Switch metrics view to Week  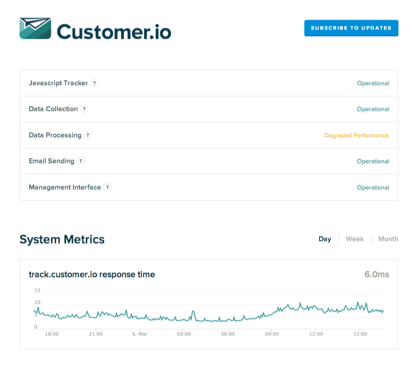[x=355, y=239]
